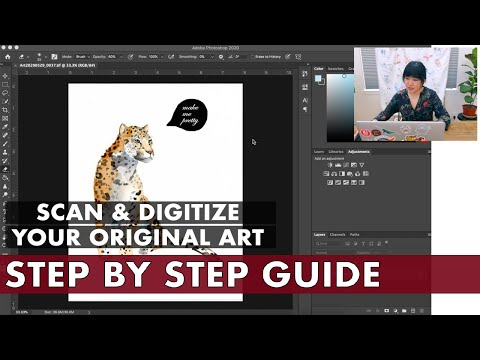The width and height of the screenshot is (480, 360).
Task: Add a Posterize adjustment
Action: click(x=338, y=183)
